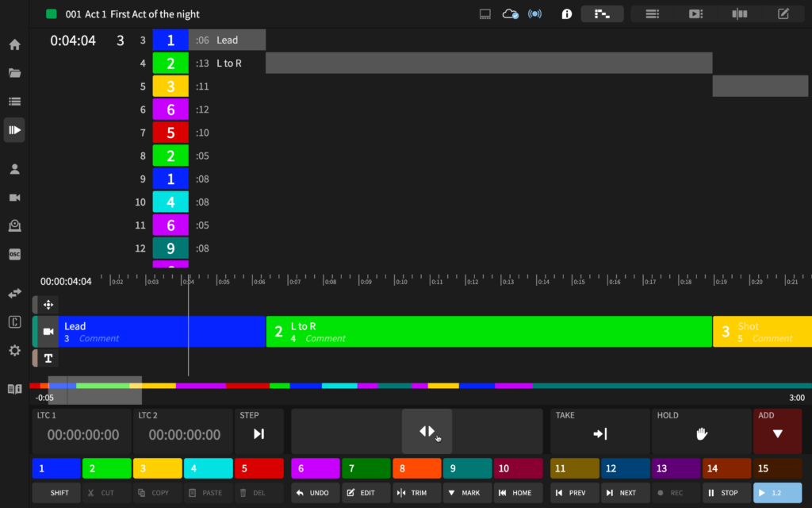Click the cloud sync status icon
The width and height of the screenshot is (812, 508).
tap(511, 13)
